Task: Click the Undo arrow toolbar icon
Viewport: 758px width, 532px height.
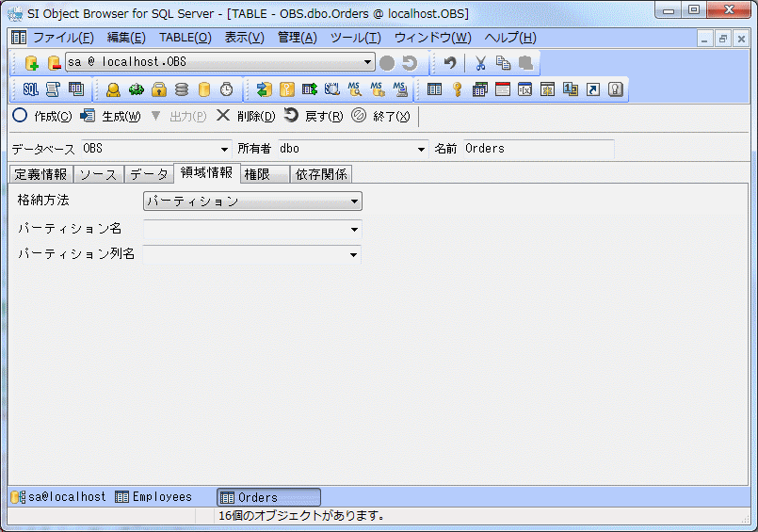Action: [x=450, y=63]
